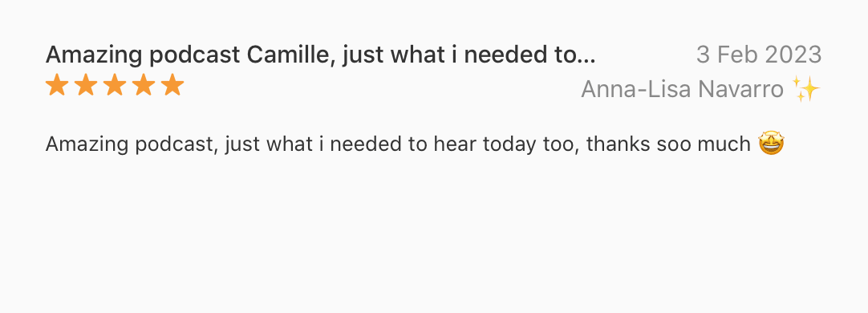Image resolution: width=868 pixels, height=313 pixels.
Task: Click the fourth orange rating star
Action: (144, 86)
